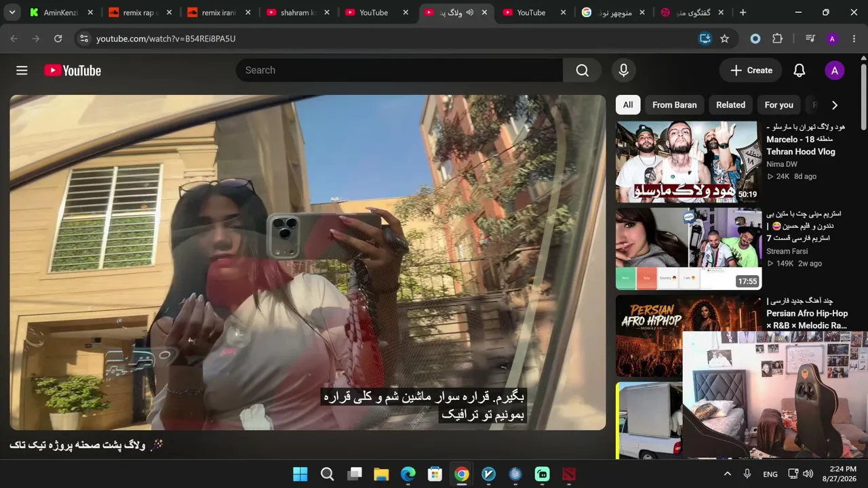The height and width of the screenshot is (488, 868).
Task: Open the Streamlabs taskbar icon
Action: pos(542,474)
